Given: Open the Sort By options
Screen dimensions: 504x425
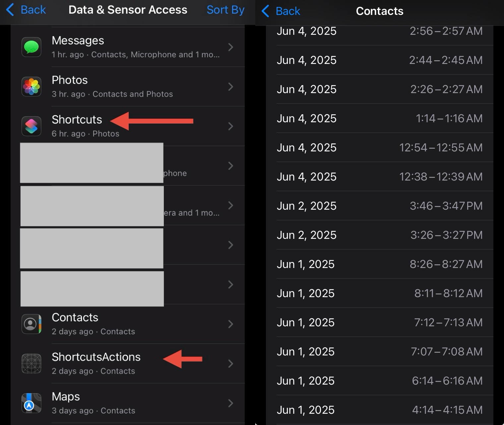Looking at the screenshot, I should point(225,10).
